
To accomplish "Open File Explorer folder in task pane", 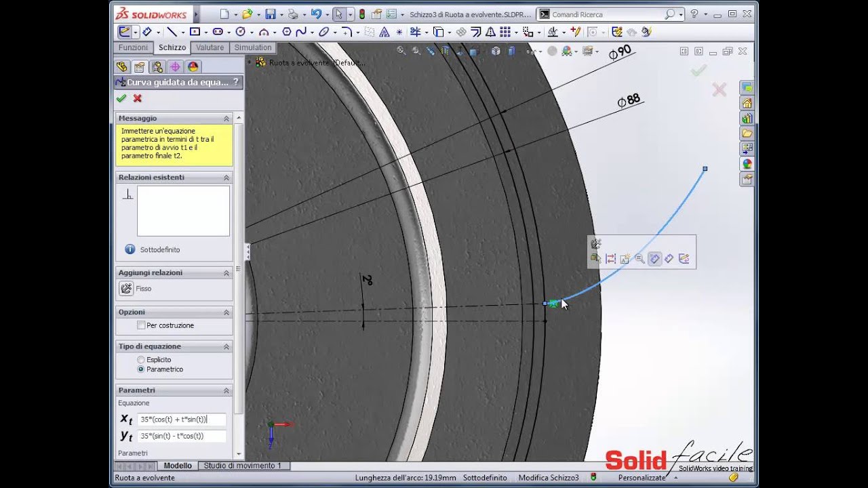I will tap(747, 133).
